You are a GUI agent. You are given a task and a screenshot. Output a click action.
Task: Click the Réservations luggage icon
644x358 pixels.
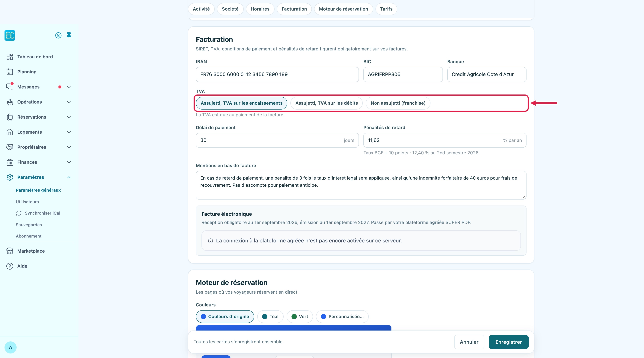coord(10,117)
